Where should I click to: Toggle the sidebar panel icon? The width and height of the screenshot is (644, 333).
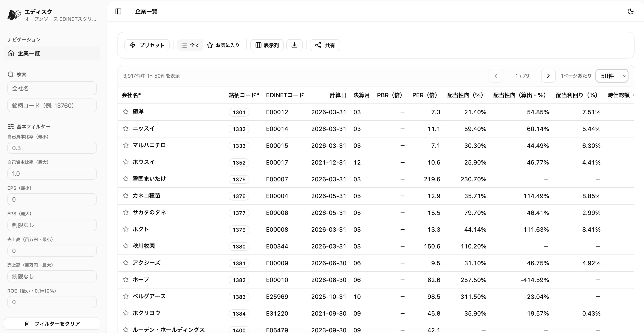point(118,11)
